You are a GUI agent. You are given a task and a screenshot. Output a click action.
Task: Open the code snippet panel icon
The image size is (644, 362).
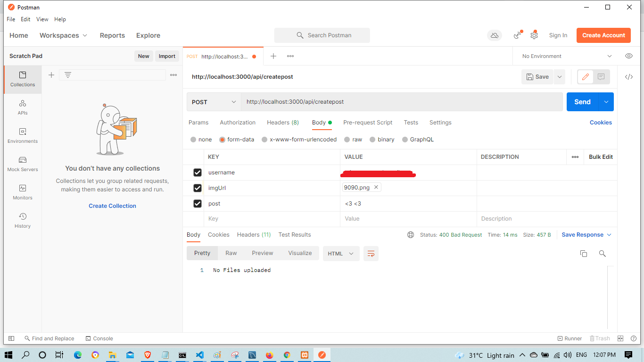click(629, 77)
